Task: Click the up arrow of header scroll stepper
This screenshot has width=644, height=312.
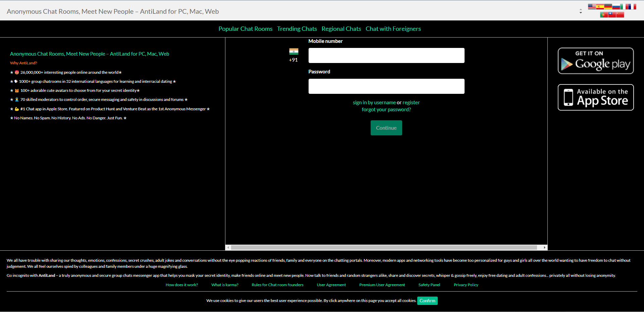Action: click(x=581, y=9)
